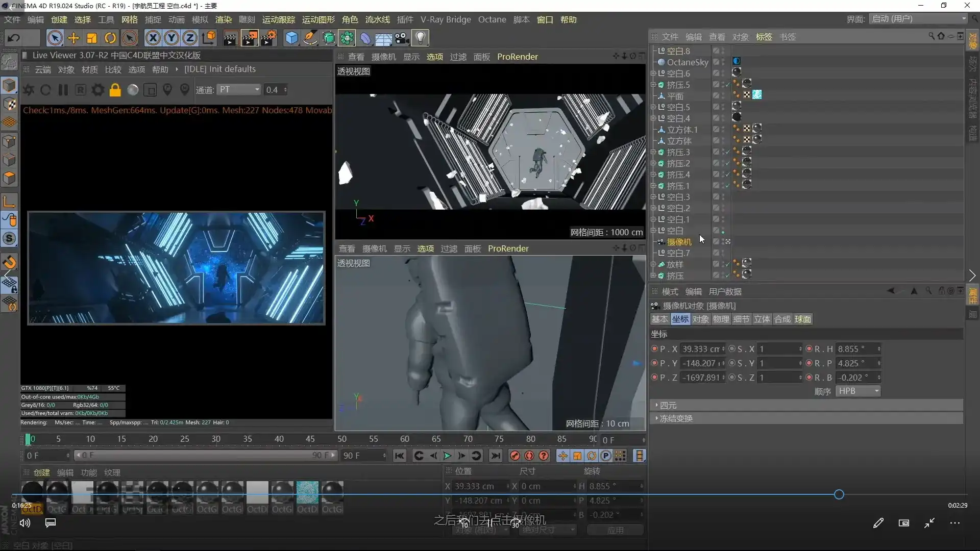Select the Move tool in the toolbar
This screenshot has height=551, width=980.
tap(73, 38)
